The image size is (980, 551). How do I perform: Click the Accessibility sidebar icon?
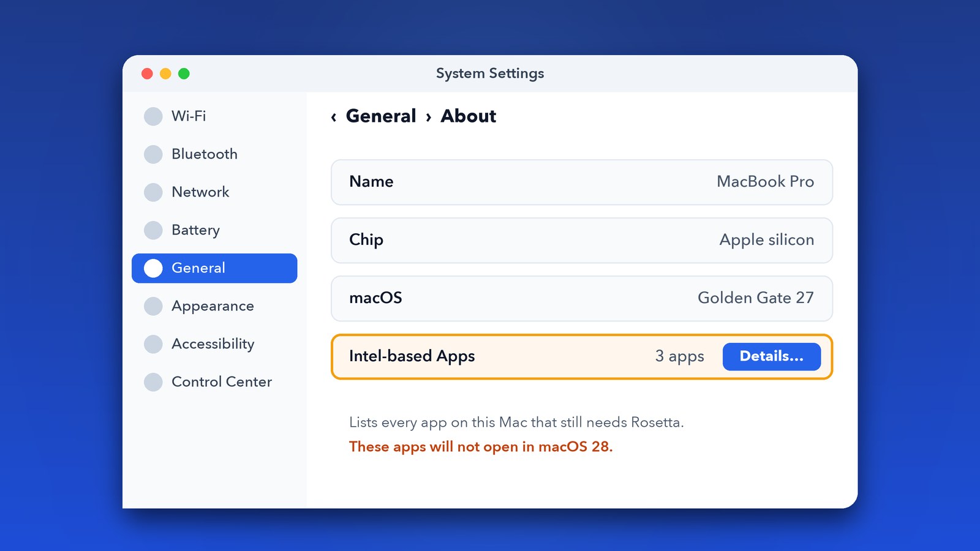click(x=153, y=344)
